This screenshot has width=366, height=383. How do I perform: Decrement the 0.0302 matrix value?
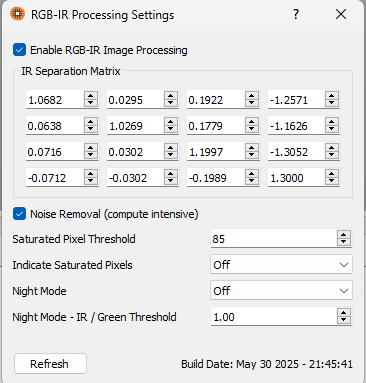point(171,155)
